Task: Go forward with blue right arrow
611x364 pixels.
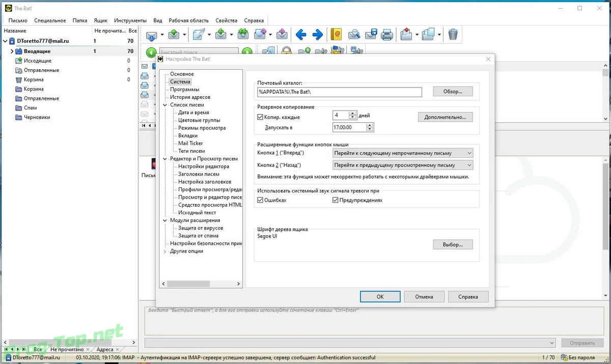Action: [318, 35]
